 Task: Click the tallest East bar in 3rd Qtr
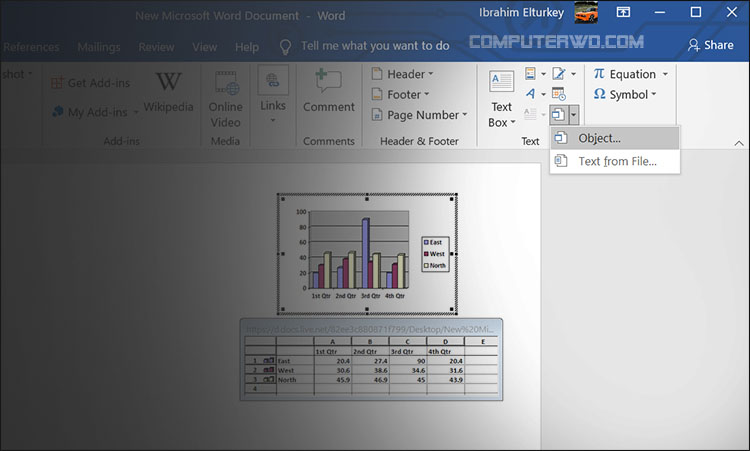(x=366, y=253)
